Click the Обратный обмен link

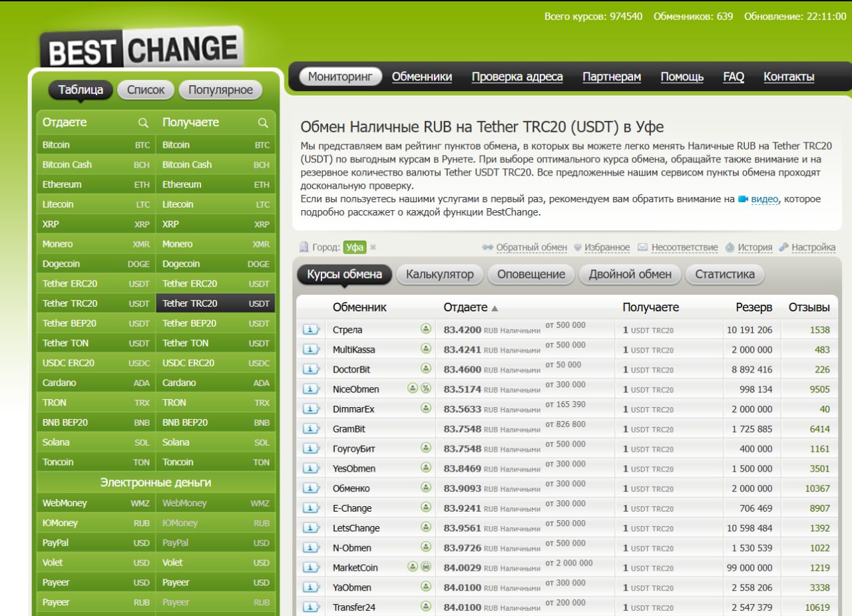click(531, 247)
